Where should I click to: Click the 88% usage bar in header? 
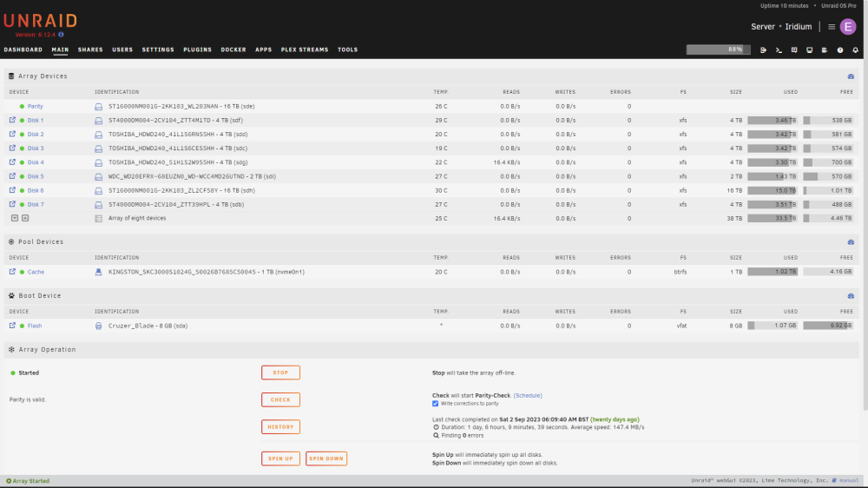tap(718, 49)
